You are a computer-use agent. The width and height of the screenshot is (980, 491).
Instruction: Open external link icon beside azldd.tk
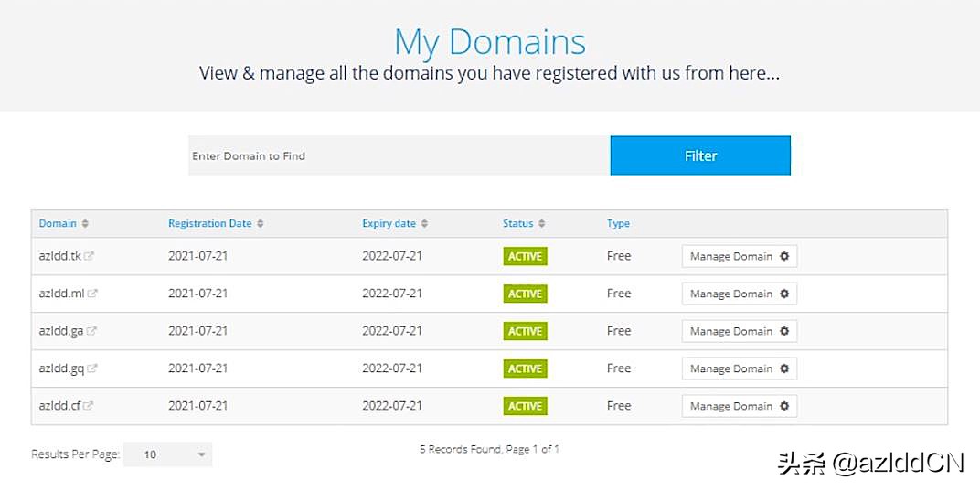point(89,256)
